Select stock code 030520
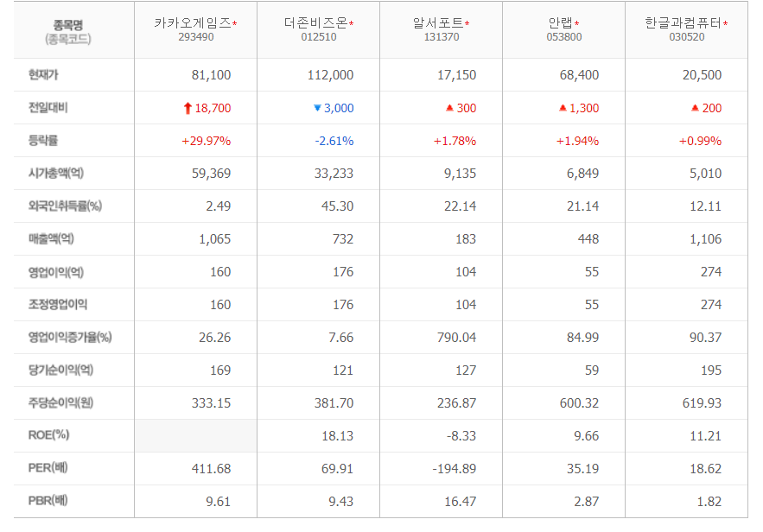Image resolution: width=763 pixels, height=532 pixels. 687,37
